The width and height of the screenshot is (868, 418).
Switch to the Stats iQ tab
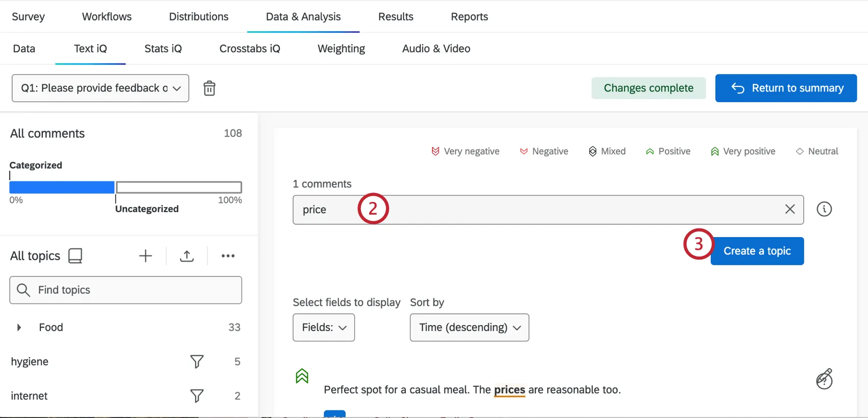pyautogui.click(x=163, y=49)
